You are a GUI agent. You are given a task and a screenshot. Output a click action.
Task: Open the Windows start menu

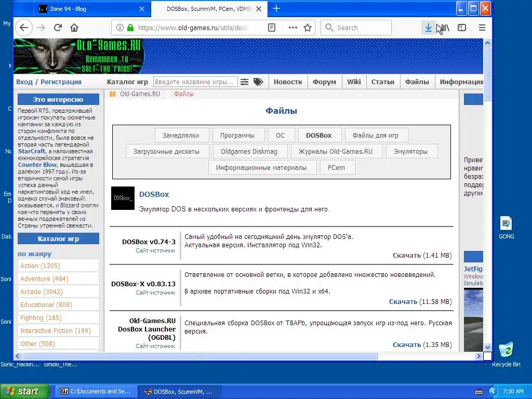(25, 391)
